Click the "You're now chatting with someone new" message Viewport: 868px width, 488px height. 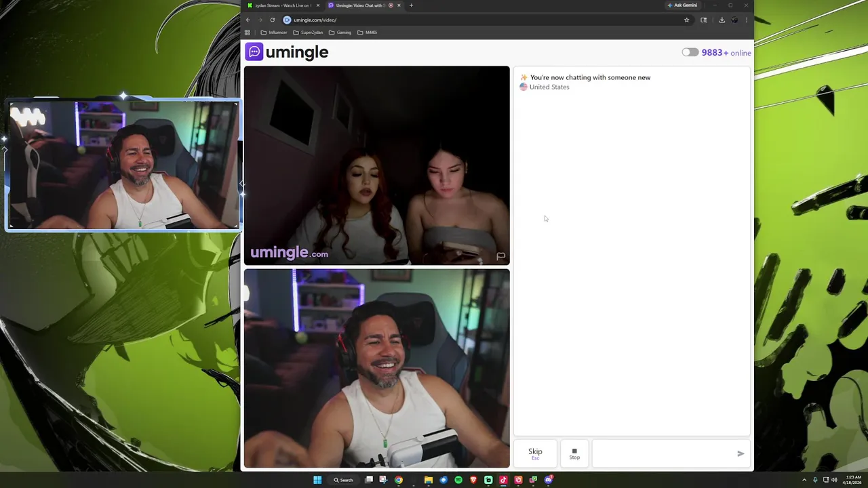(590, 77)
